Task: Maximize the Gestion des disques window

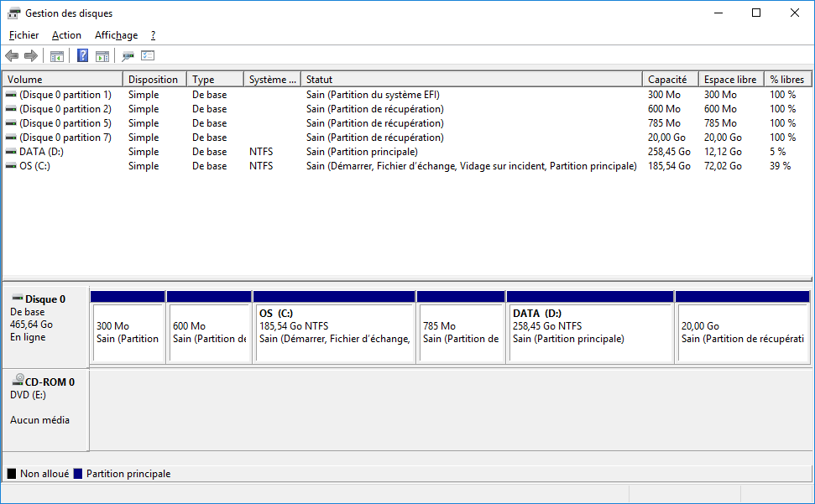Action: pyautogui.click(x=756, y=13)
